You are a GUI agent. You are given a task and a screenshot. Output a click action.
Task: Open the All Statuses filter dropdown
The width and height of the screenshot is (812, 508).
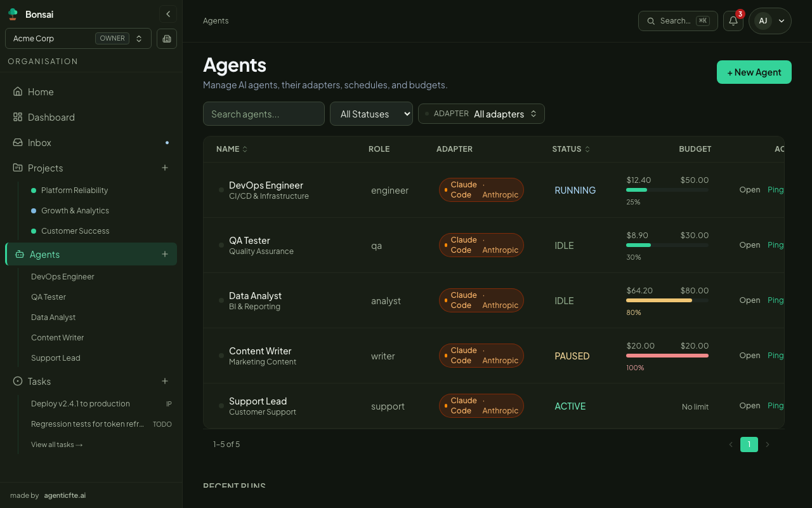[371, 114]
